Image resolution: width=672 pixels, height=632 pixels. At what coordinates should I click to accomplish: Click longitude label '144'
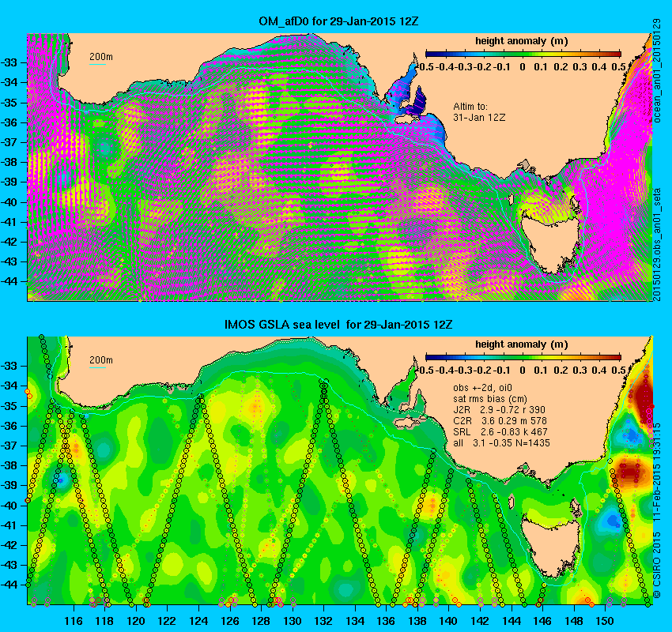pos(512,620)
